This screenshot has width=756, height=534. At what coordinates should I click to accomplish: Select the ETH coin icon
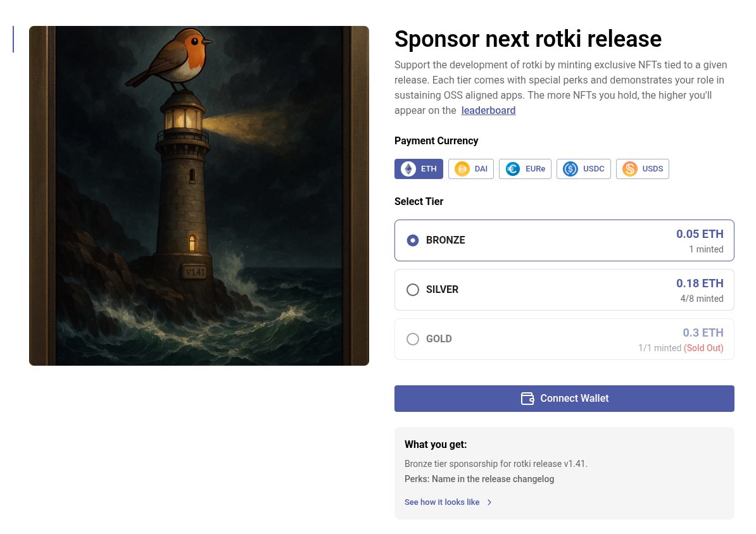(x=408, y=169)
